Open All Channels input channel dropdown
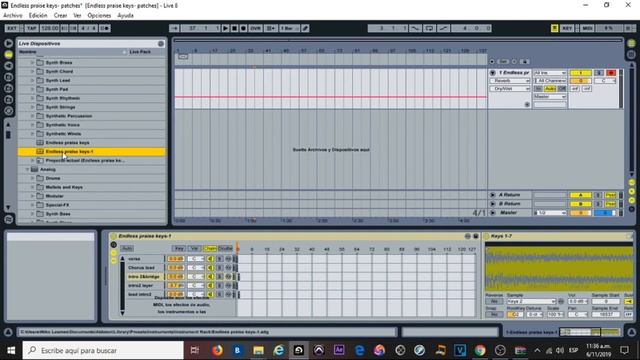This screenshot has width=640, height=360. 550,80
